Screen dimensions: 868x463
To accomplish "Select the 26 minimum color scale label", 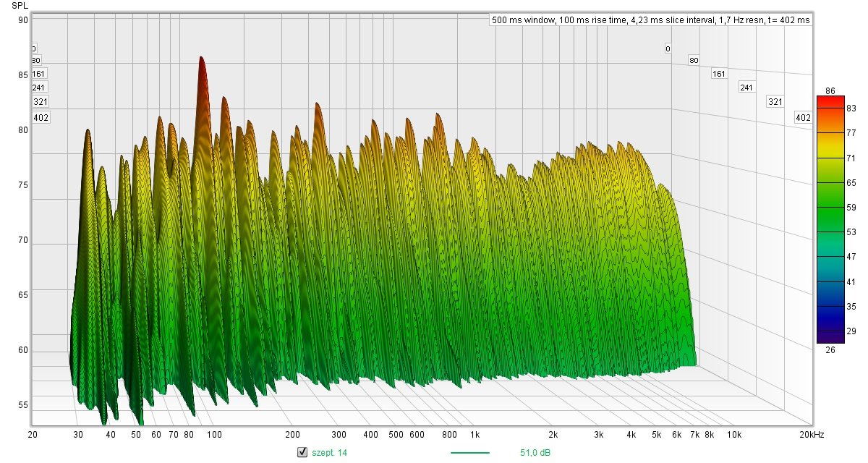I will (x=830, y=349).
